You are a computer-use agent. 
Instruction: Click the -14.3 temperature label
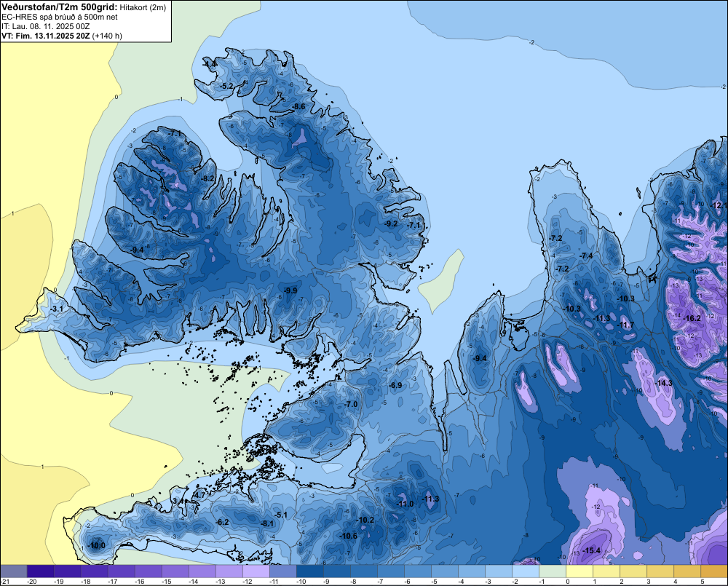tap(663, 383)
